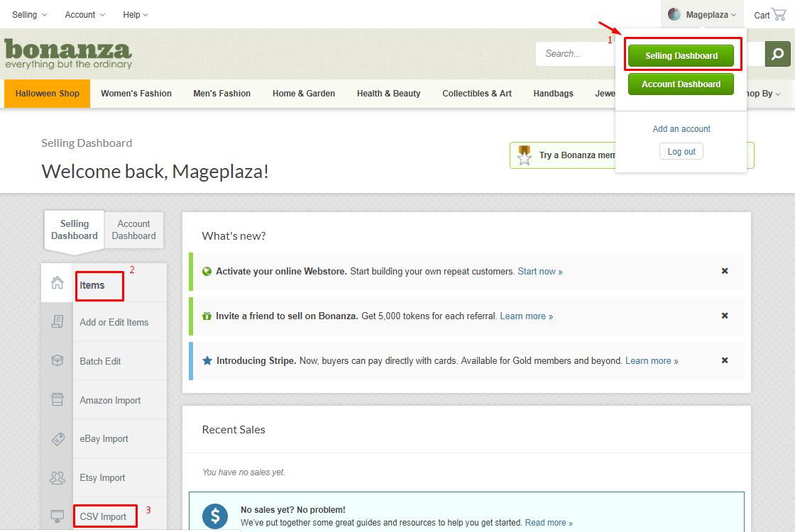Screen dimensions: 795x532
Task: Open the Handbags category
Action: tap(553, 93)
